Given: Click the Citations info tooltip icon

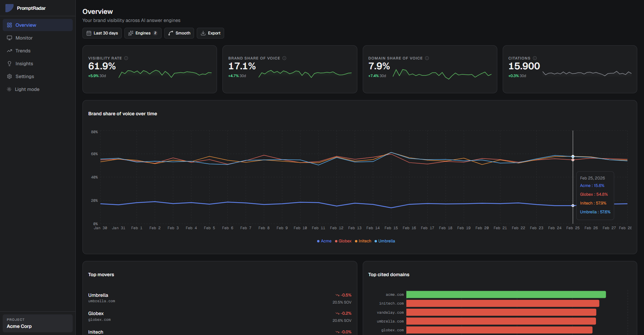Looking at the screenshot, I should (535, 58).
